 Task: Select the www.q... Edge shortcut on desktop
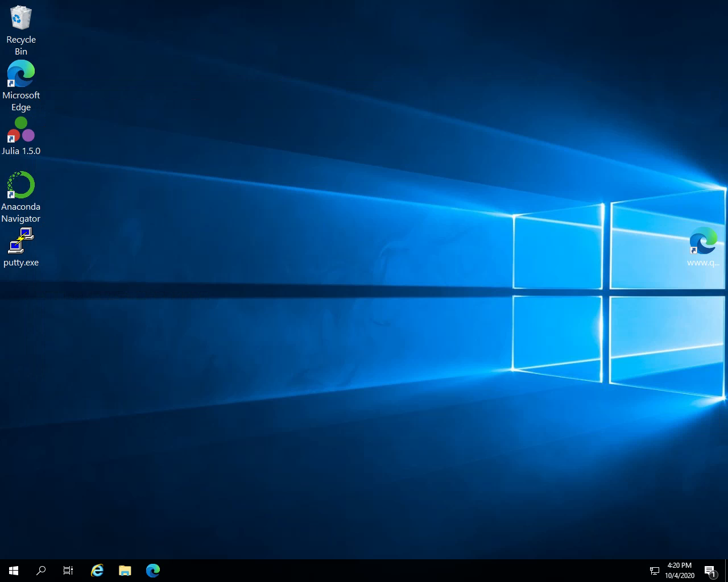(x=703, y=247)
